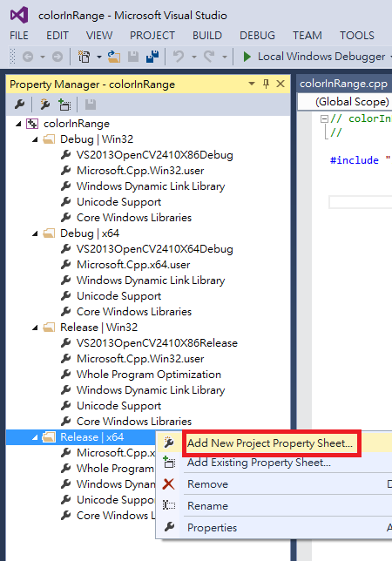Click Add Existing Property Sheet toolbar icon
392x561 pixels.
tap(64, 105)
